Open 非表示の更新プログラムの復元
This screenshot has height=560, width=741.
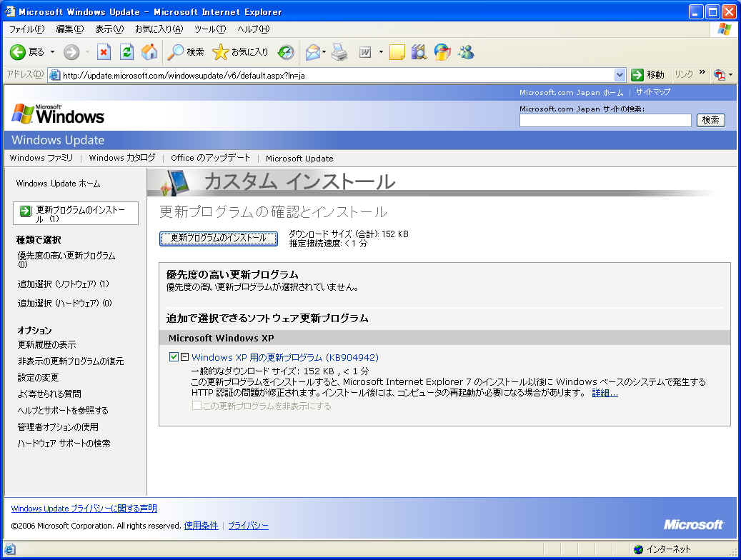click(x=71, y=361)
